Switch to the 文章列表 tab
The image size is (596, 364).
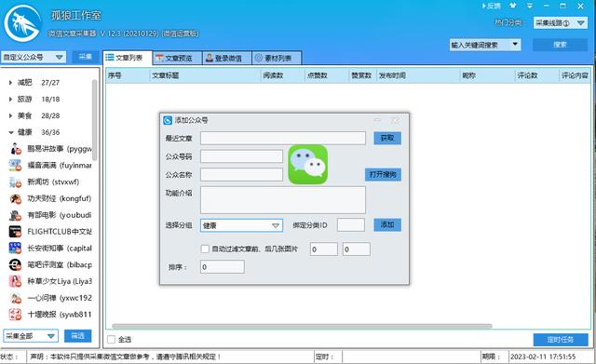point(129,58)
